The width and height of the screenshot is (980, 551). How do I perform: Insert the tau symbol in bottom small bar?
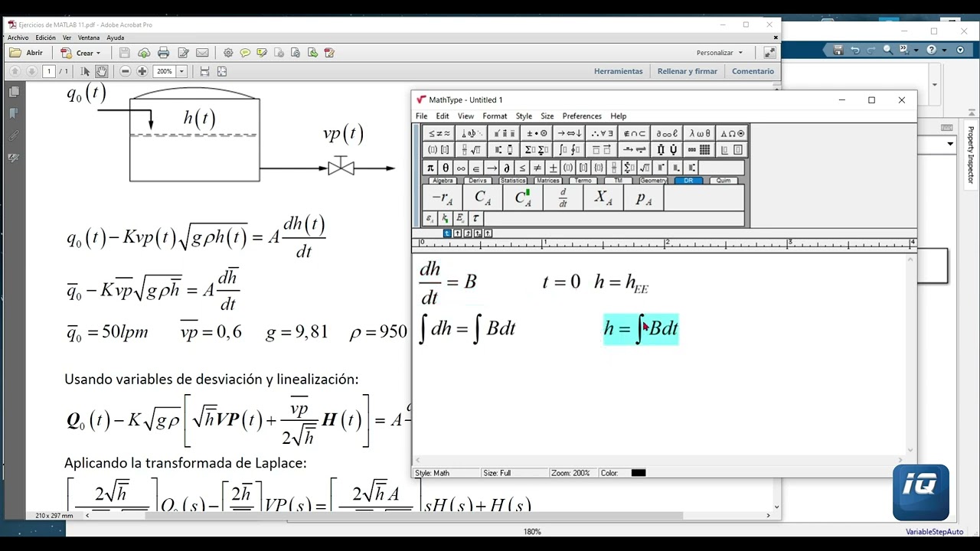[475, 218]
